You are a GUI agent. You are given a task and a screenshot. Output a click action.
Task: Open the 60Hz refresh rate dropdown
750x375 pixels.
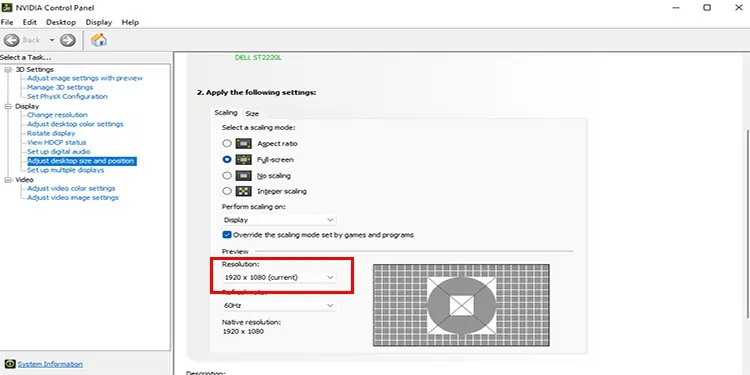point(279,305)
